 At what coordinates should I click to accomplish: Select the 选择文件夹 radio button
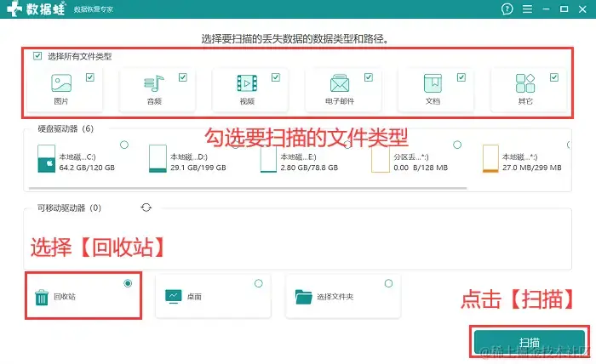coord(388,283)
